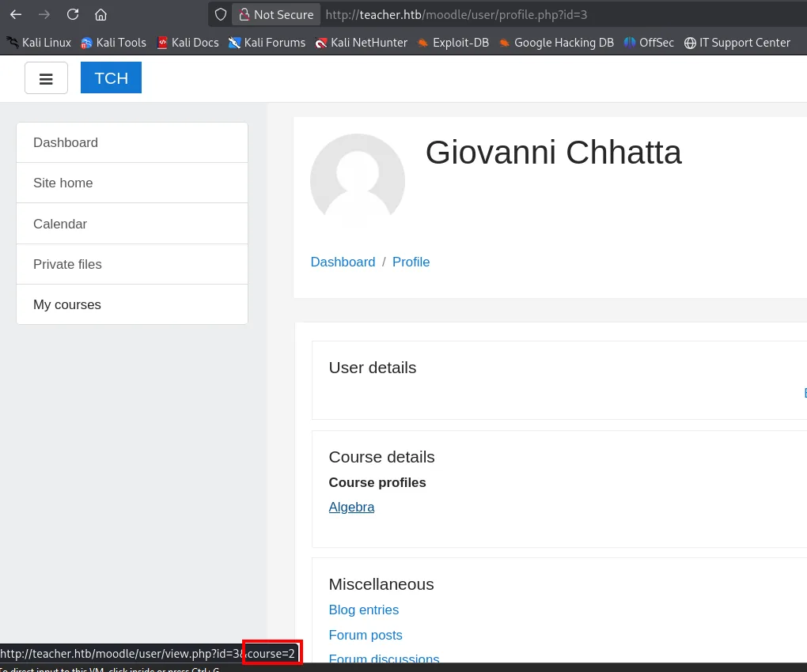Open the Algebra course profile link
This screenshot has width=807, height=672.
[x=351, y=507]
